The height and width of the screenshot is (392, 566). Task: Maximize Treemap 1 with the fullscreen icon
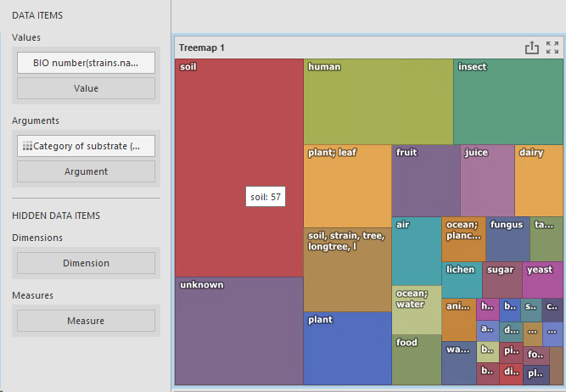552,48
